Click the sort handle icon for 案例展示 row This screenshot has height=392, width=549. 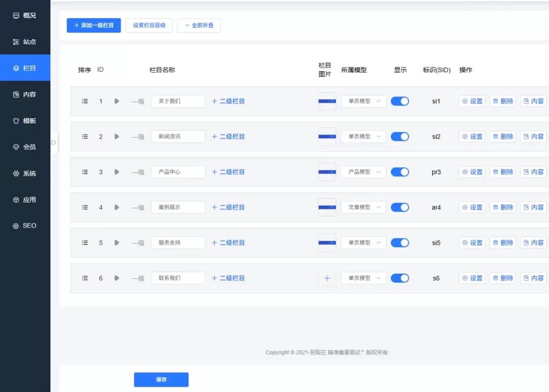(x=85, y=207)
